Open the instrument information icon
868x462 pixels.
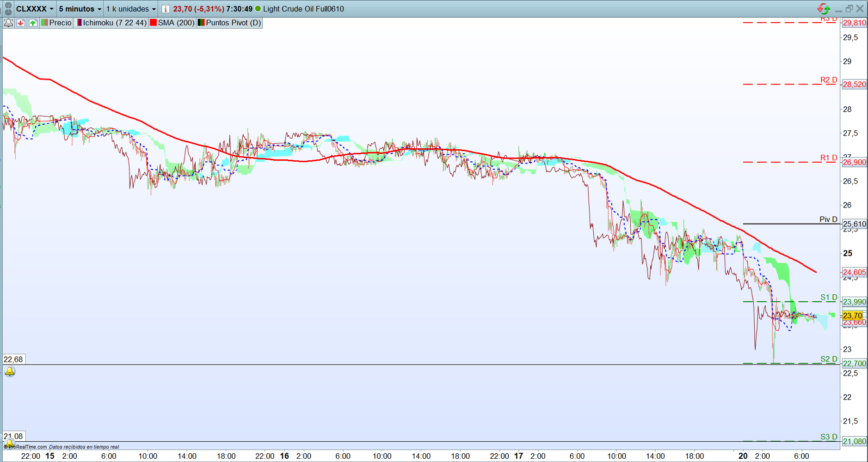point(166,9)
